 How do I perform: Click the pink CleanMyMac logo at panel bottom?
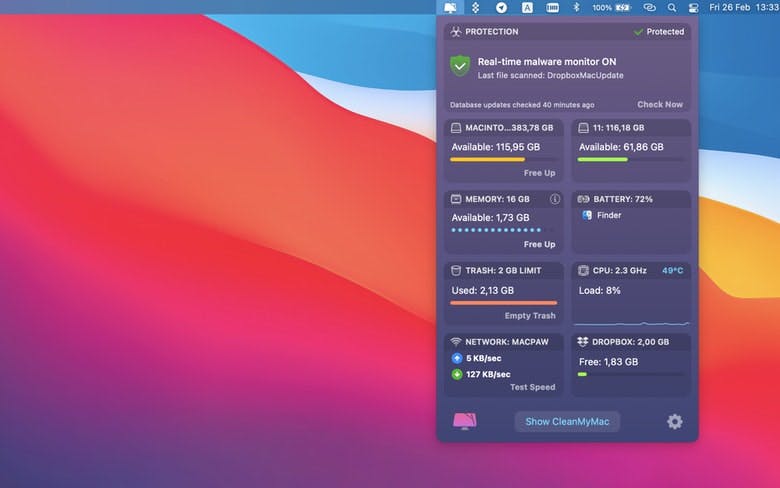(x=465, y=421)
